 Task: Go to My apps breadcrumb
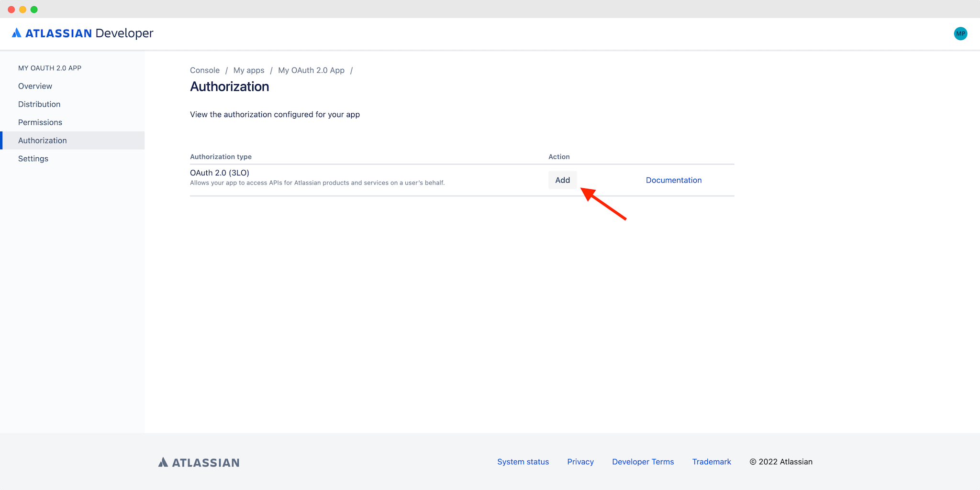click(249, 70)
